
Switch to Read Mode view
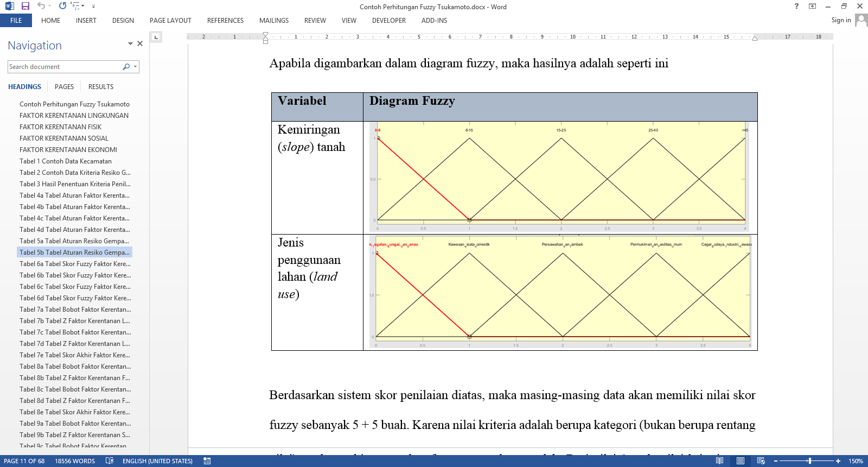[719, 461]
